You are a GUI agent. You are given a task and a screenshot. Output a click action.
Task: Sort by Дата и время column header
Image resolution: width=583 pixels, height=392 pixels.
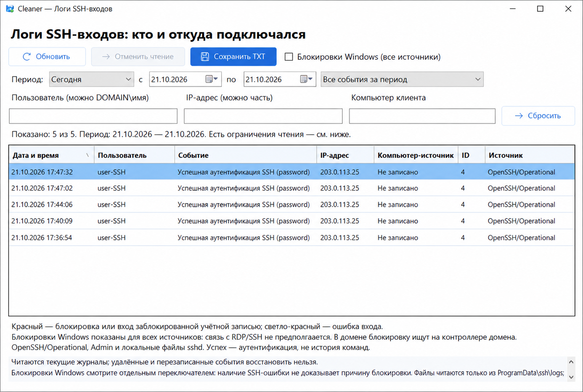tap(51, 155)
